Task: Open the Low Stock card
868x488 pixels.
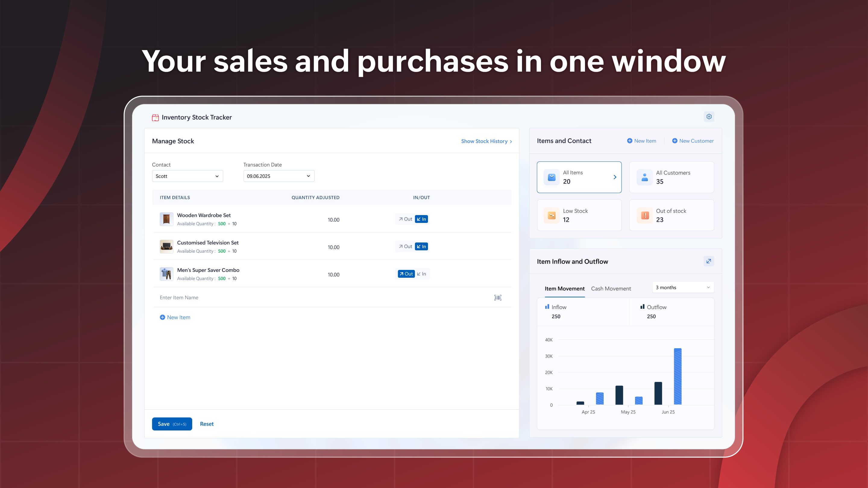Action: pyautogui.click(x=579, y=215)
